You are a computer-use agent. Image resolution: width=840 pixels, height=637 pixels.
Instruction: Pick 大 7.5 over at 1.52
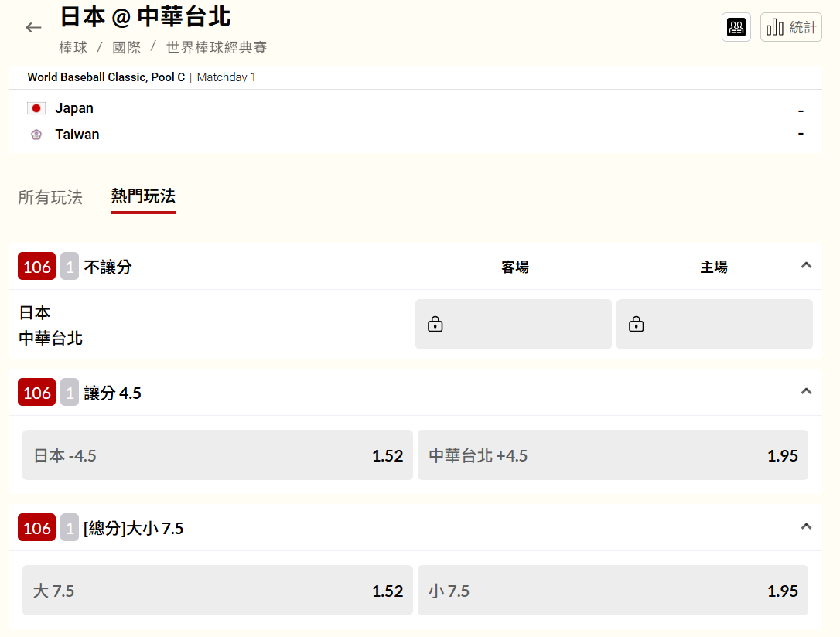217,591
